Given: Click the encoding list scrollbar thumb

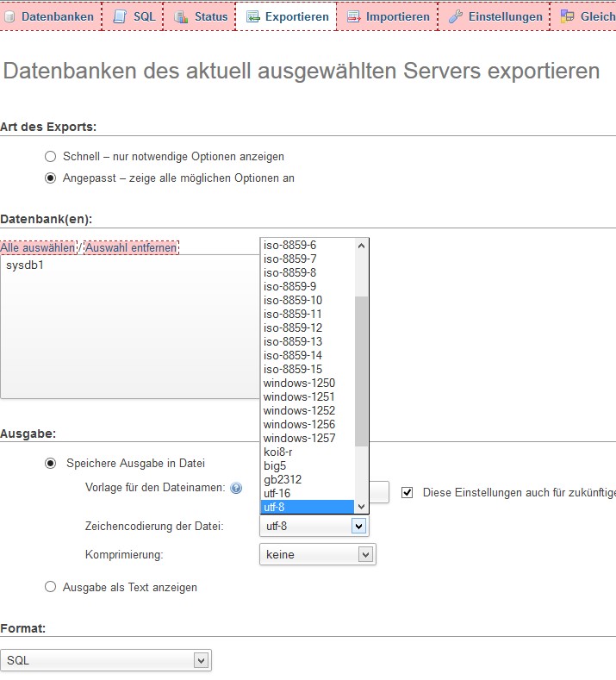Looking at the screenshot, I should point(361,371).
